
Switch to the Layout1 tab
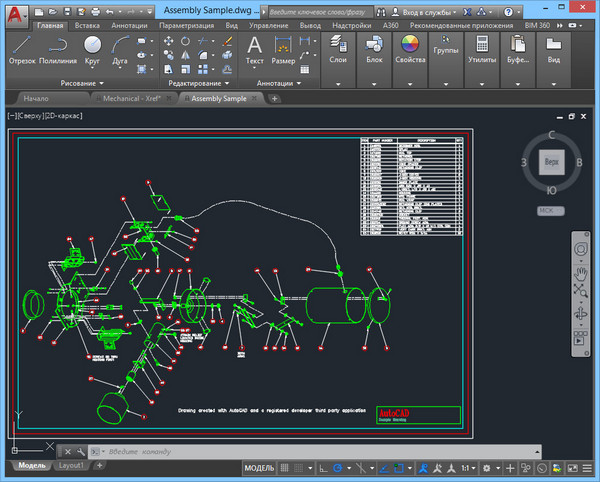point(70,465)
